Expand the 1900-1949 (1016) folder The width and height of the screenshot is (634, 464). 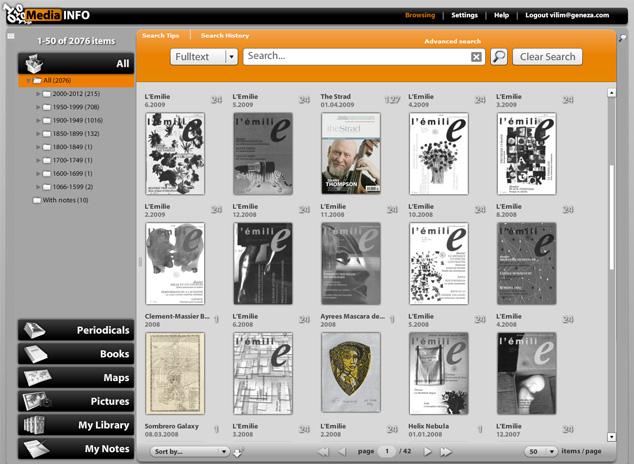tap(38, 120)
